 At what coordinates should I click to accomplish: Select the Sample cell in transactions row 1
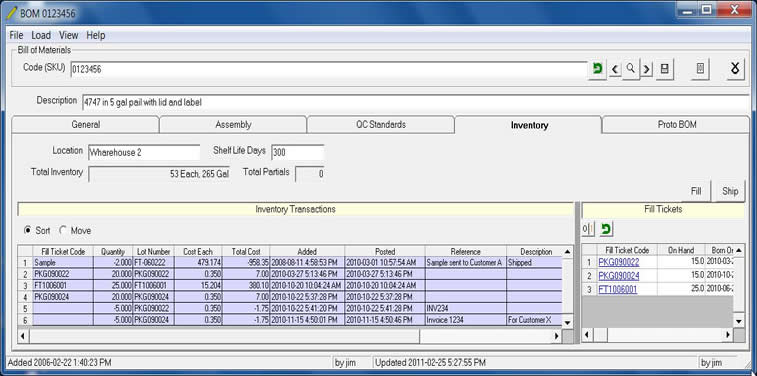pyautogui.click(x=63, y=263)
